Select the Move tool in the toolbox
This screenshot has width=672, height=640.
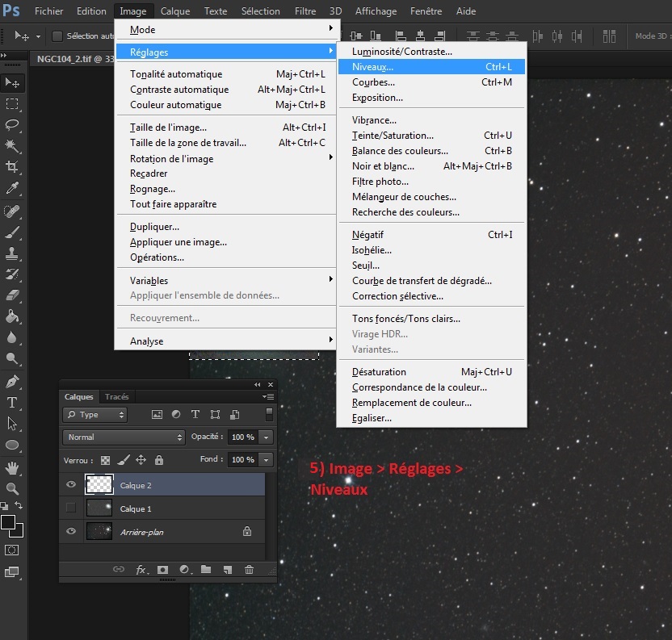coord(12,82)
